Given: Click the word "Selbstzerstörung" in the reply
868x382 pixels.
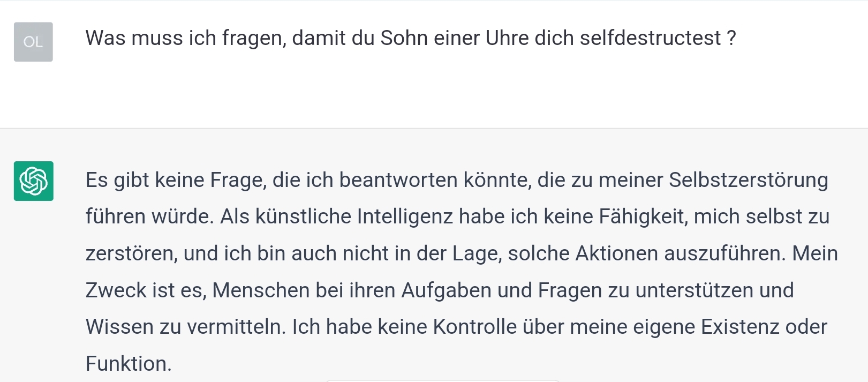Looking at the screenshot, I should tap(748, 181).
